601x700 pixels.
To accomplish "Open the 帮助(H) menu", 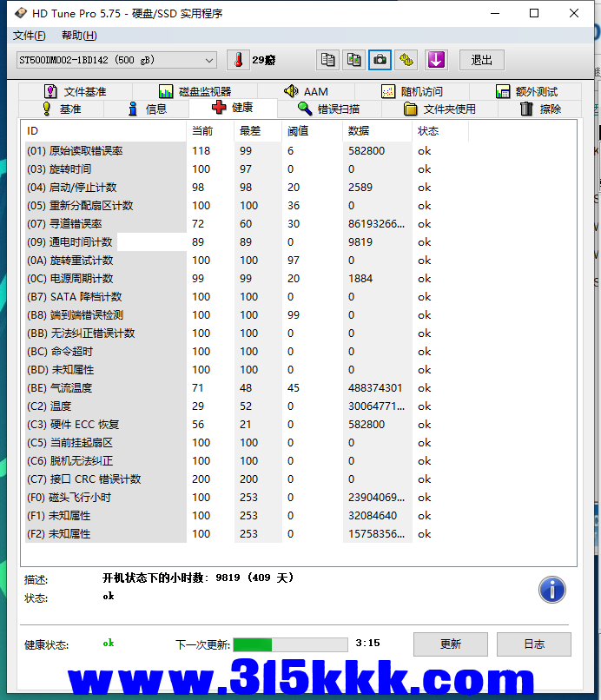I will coord(79,36).
